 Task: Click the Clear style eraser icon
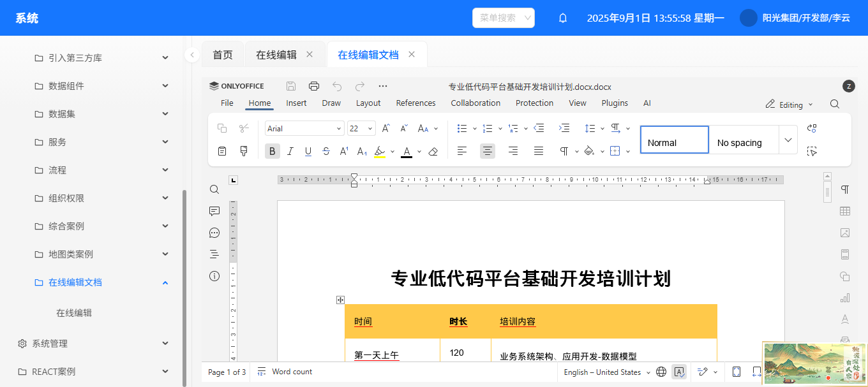(433, 151)
